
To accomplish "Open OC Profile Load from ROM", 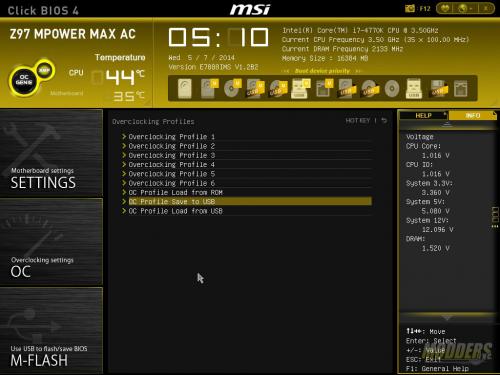I will 247,193.
